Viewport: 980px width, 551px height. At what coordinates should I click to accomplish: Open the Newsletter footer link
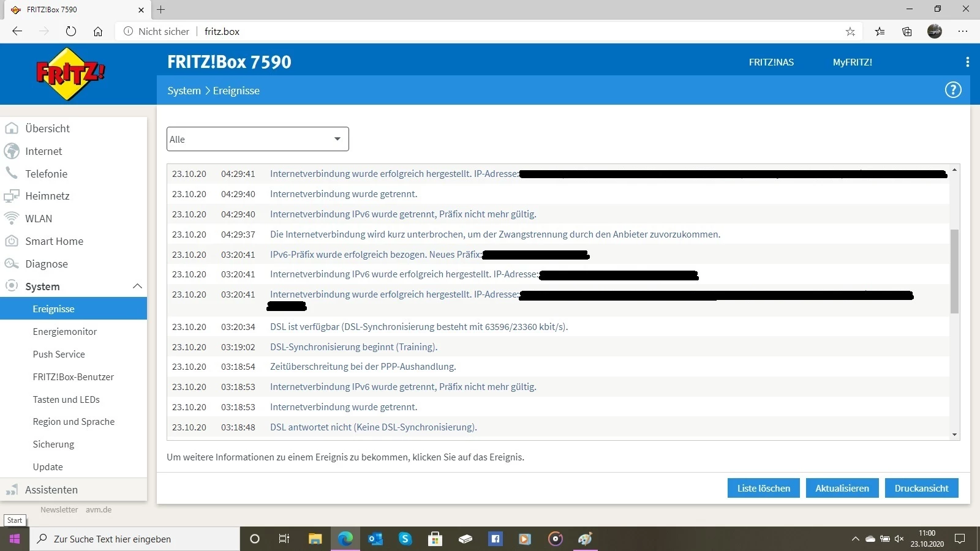tap(59, 509)
